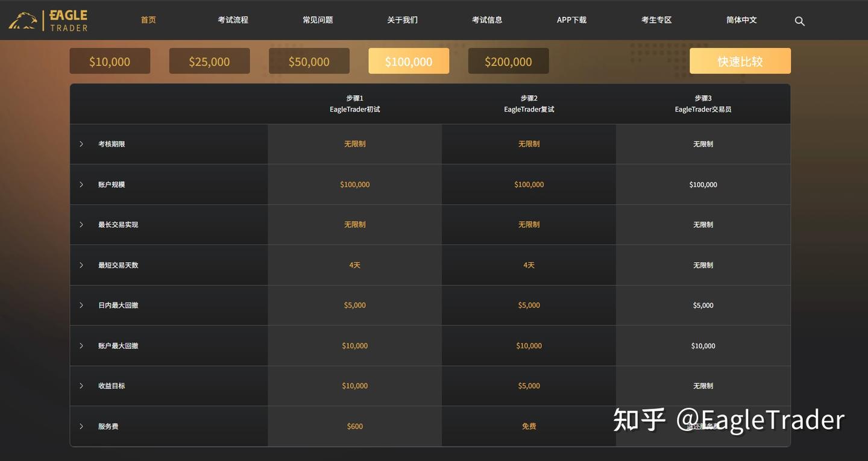The width and height of the screenshot is (868, 461).
Task: Click the 最短交易天数 row label
Action: pos(118,265)
